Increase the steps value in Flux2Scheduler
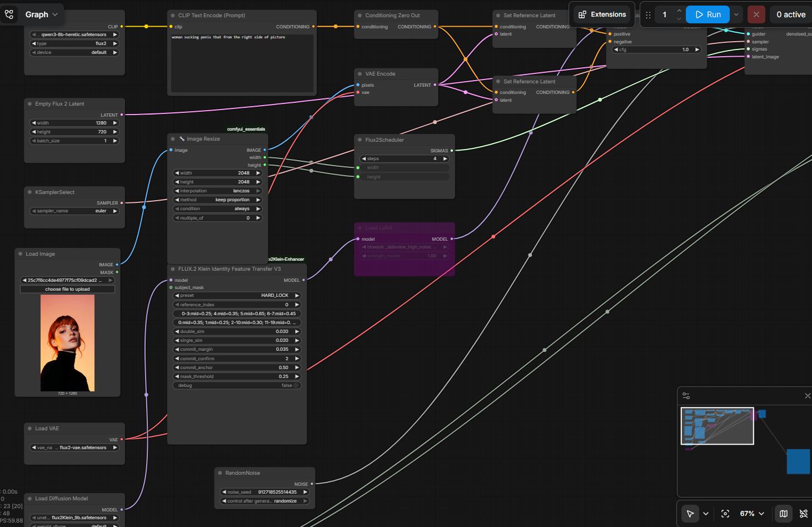 click(x=445, y=158)
